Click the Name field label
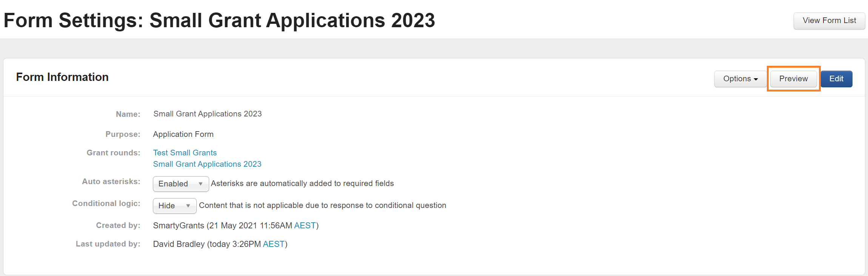The width and height of the screenshot is (868, 276). point(128,114)
